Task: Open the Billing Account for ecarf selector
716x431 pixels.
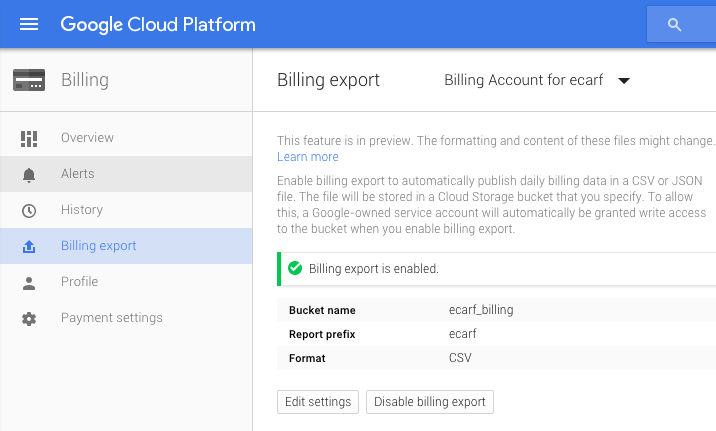Action: click(x=523, y=81)
